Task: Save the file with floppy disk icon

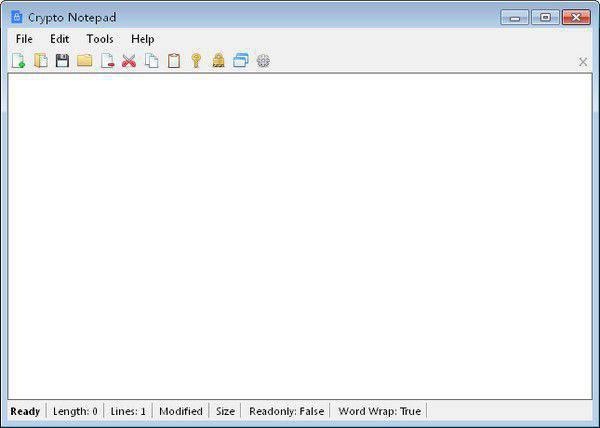Action: click(62, 61)
